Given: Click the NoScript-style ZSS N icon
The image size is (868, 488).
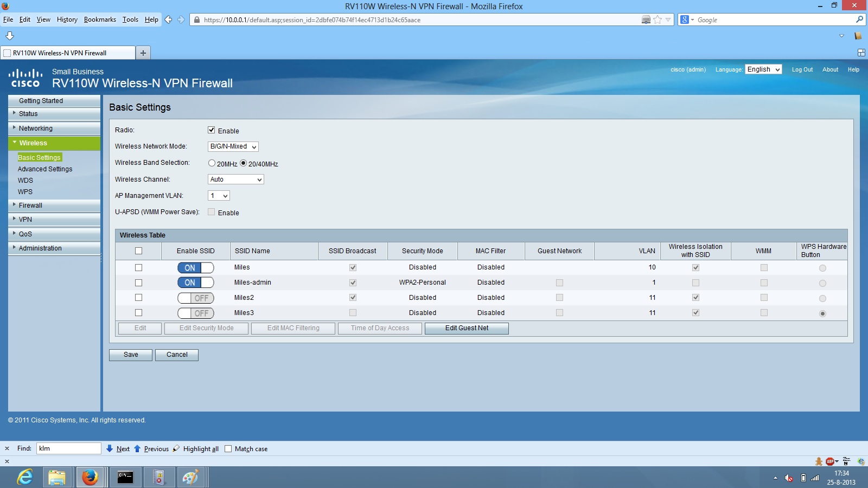Looking at the screenshot, I should (x=846, y=461).
